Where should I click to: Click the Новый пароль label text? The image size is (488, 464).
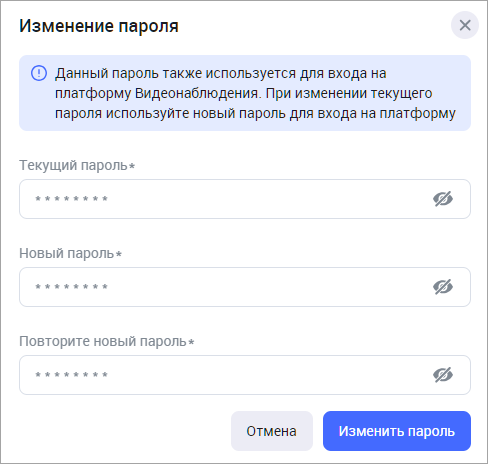pos(67,253)
